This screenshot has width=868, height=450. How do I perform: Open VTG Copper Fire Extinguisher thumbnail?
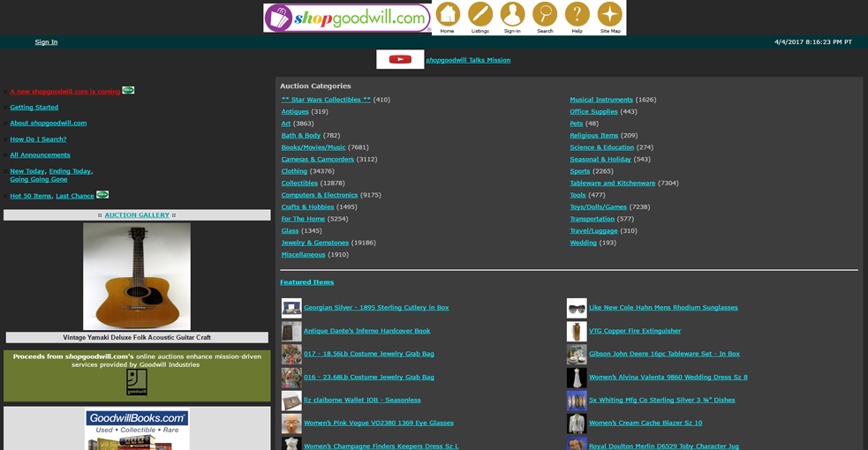(x=577, y=331)
